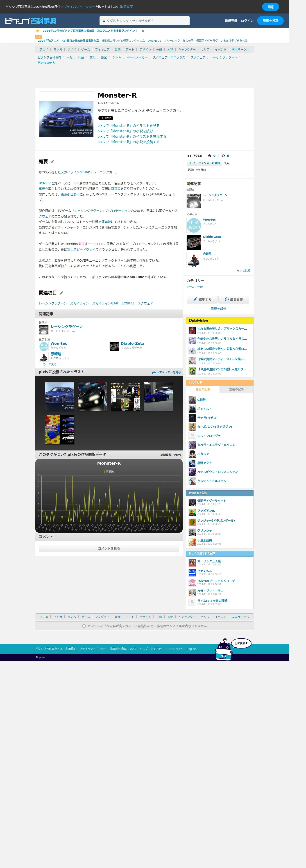
Task: Open ガーリック三人衆 new article
Action: (209, 561)
